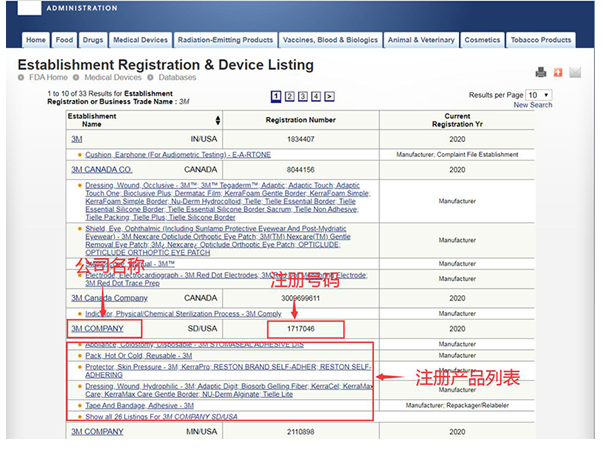603x452 pixels.
Task: Expand all 26 listings for 3M COMPANY SD/USA
Action: click(160, 415)
